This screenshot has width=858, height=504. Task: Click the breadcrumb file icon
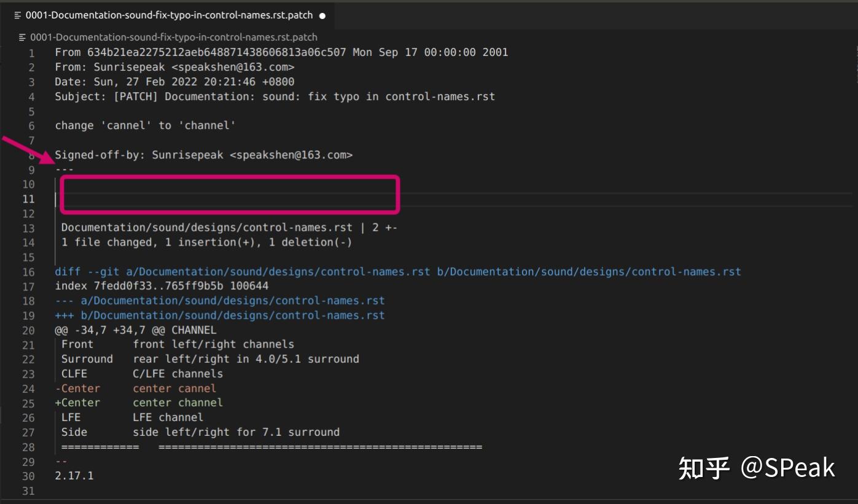[23, 37]
